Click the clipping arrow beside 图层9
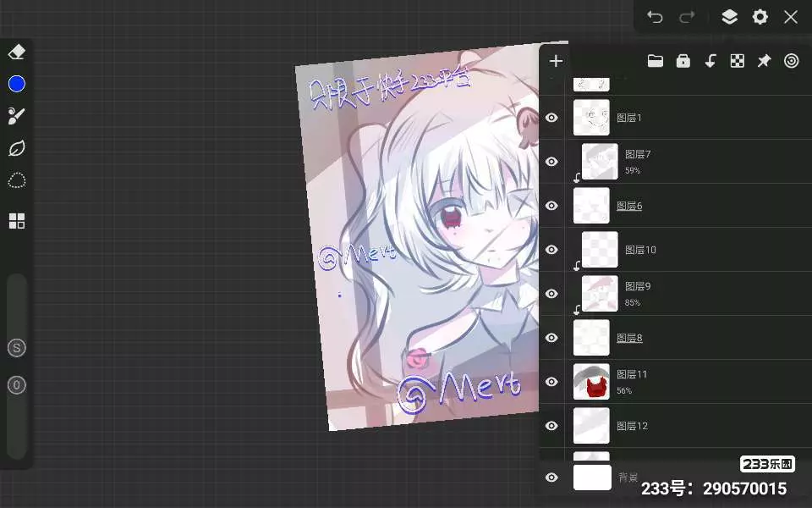This screenshot has height=508, width=812. pos(577,310)
